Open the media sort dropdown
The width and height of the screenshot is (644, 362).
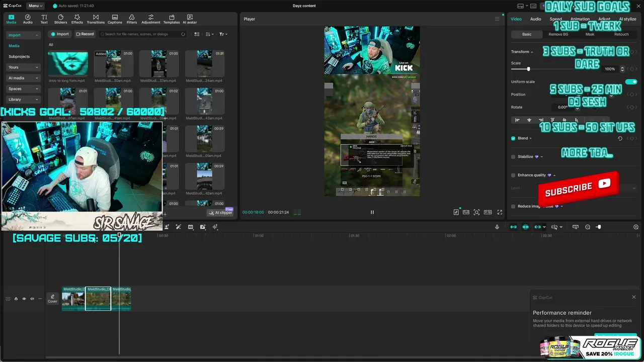pyautogui.click(x=209, y=34)
